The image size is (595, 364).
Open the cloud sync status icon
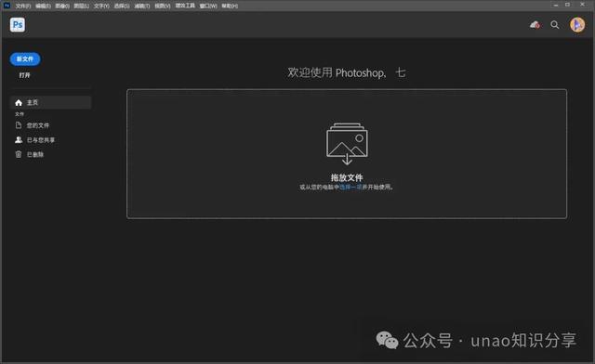click(535, 25)
